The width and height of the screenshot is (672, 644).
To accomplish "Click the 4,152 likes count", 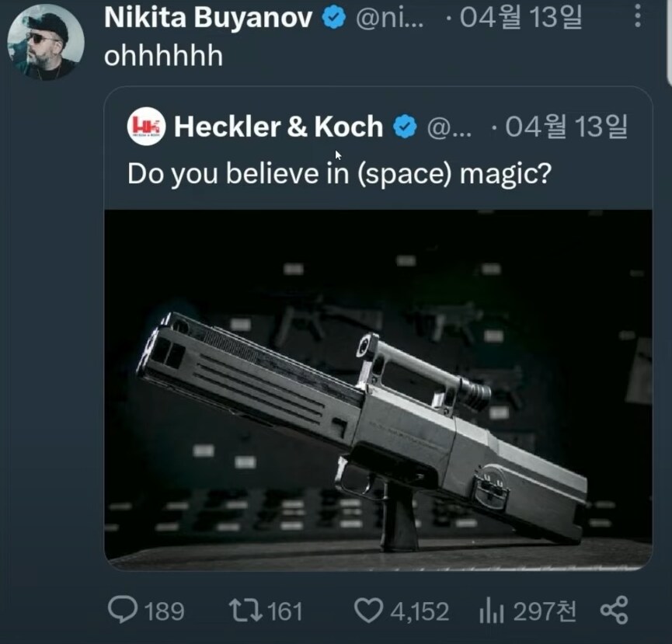I will 420,611.
